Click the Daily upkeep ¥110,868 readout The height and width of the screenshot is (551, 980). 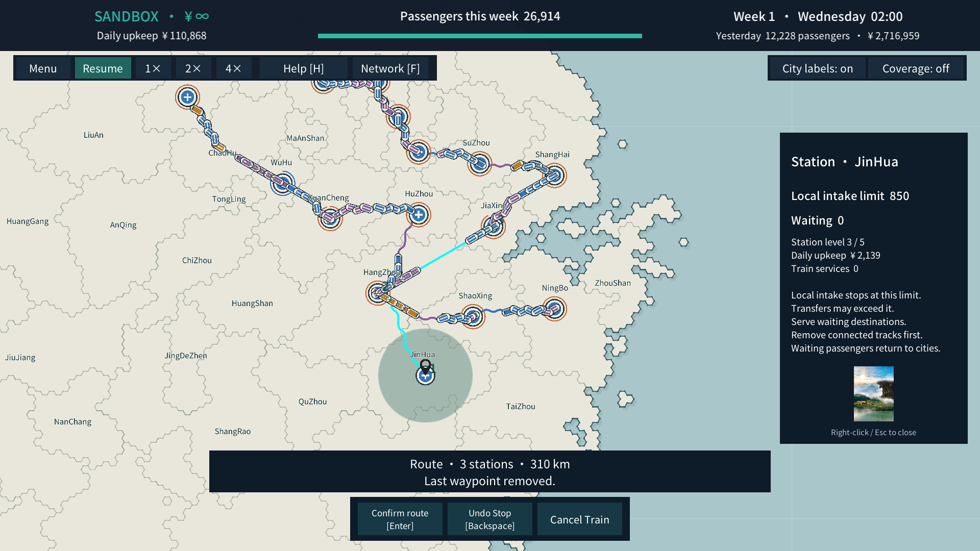pos(152,36)
